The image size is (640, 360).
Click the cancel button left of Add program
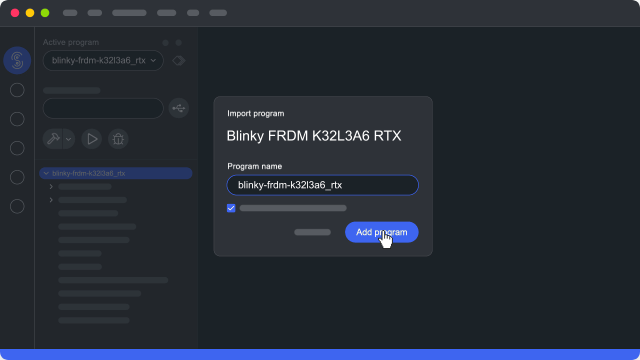click(313, 232)
